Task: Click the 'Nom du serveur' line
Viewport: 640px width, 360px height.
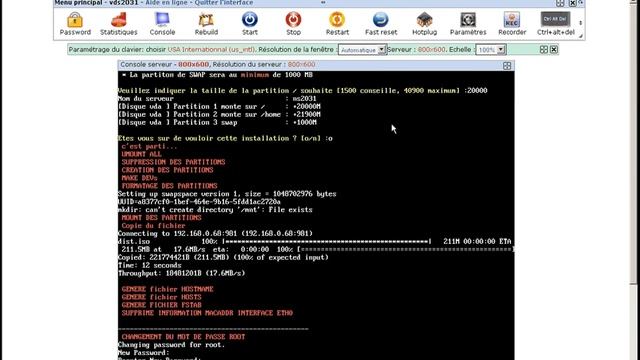Action: (217, 98)
